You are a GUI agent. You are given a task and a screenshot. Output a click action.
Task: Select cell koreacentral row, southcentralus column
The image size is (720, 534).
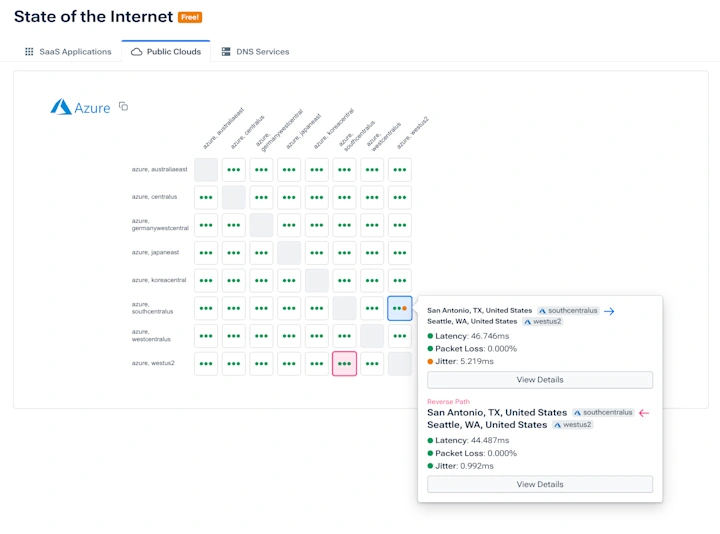(344, 281)
